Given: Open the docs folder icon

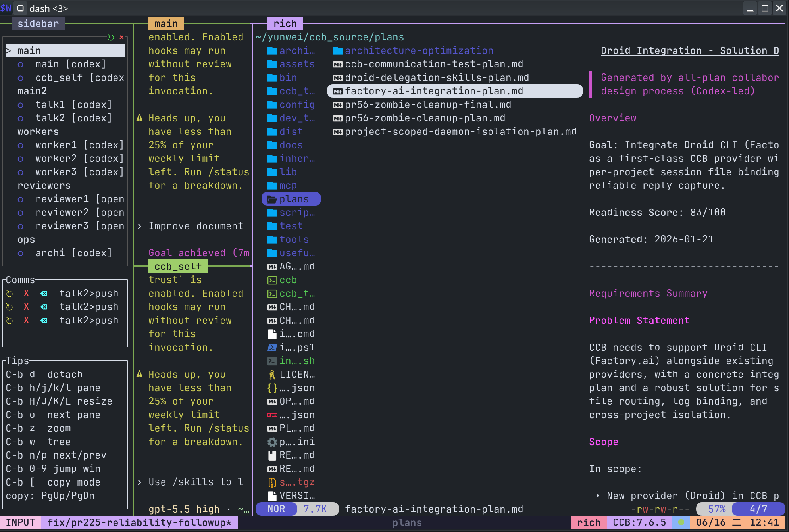Looking at the screenshot, I should [x=272, y=145].
